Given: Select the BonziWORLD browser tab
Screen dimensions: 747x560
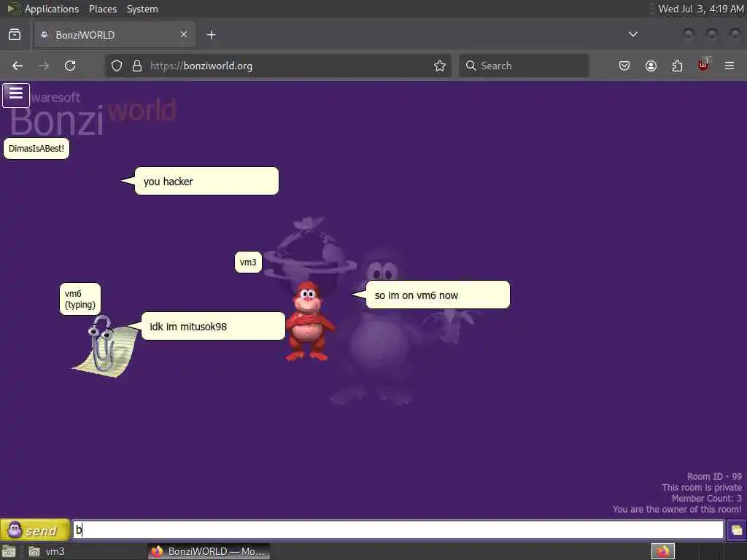Looking at the screenshot, I should (x=115, y=35).
